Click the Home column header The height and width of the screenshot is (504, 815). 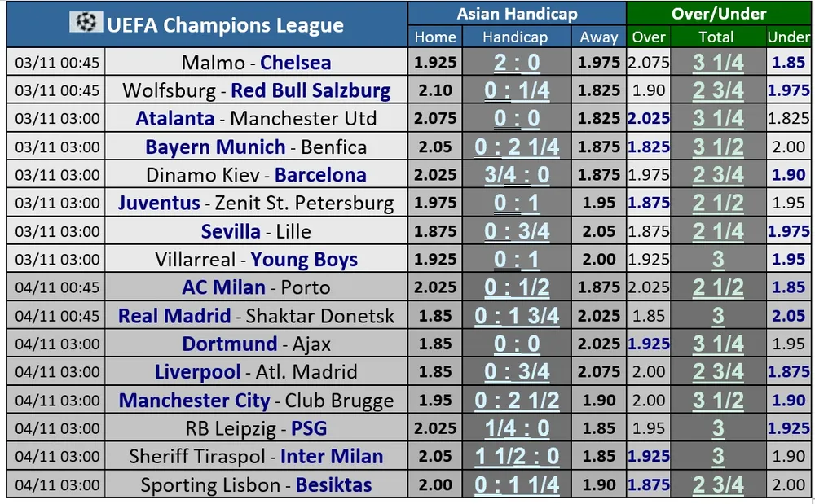point(435,37)
